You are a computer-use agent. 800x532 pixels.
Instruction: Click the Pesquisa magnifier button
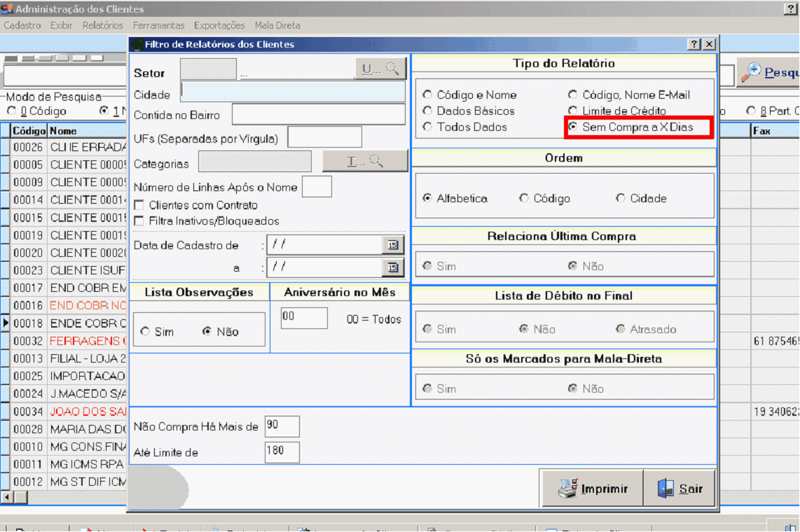tap(771, 73)
